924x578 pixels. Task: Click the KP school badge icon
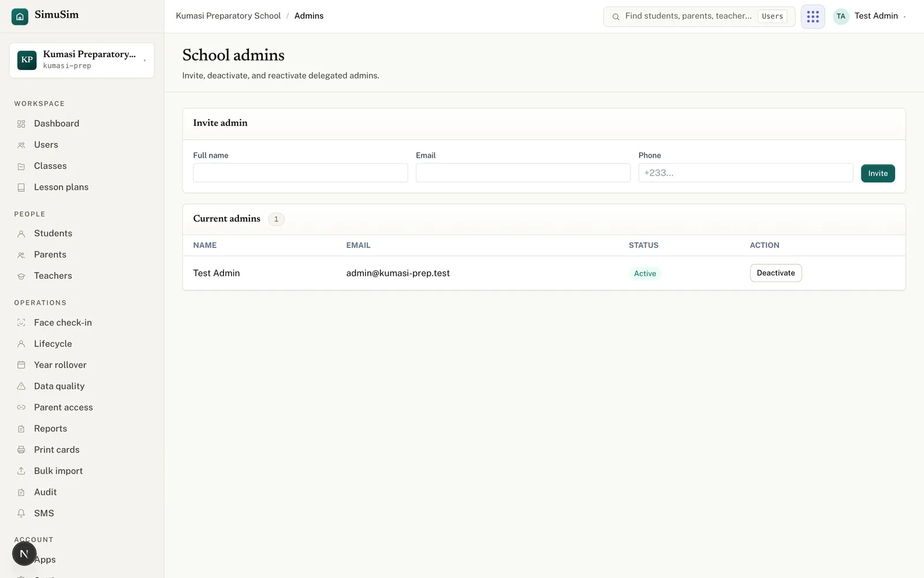[27, 60]
